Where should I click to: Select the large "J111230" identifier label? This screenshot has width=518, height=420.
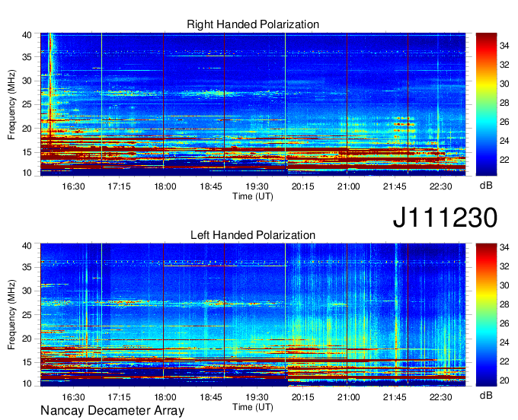click(x=445, y=218)
